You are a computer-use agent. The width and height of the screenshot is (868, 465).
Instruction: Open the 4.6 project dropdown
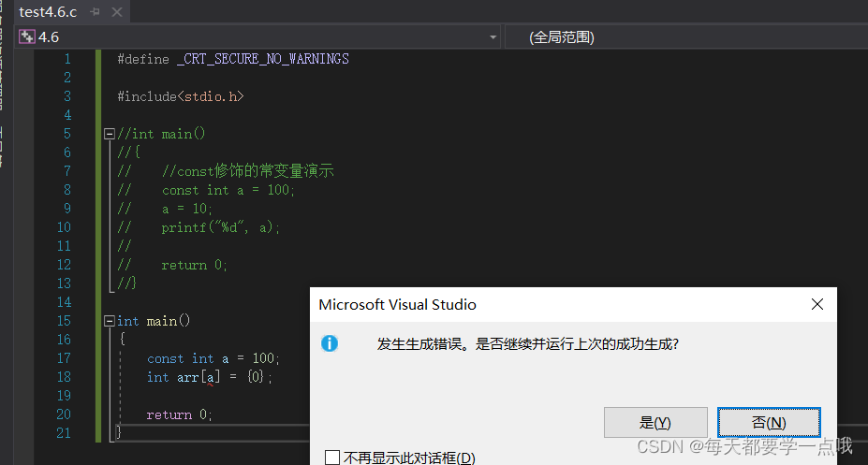pos(493,37)
